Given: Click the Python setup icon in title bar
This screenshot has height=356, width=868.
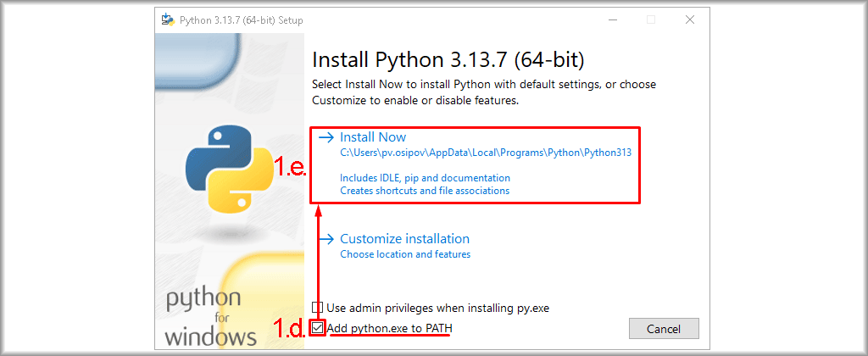Looking at the screenshot, I should (x=168, y=19).
